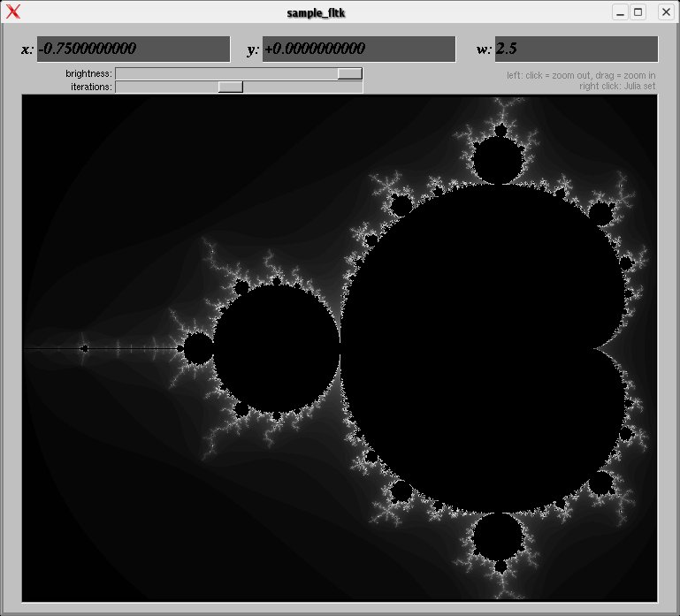Click the "brightness:" label
Image resolution: width=680 pixels, height=616 pixels.
tap(89, 73)
